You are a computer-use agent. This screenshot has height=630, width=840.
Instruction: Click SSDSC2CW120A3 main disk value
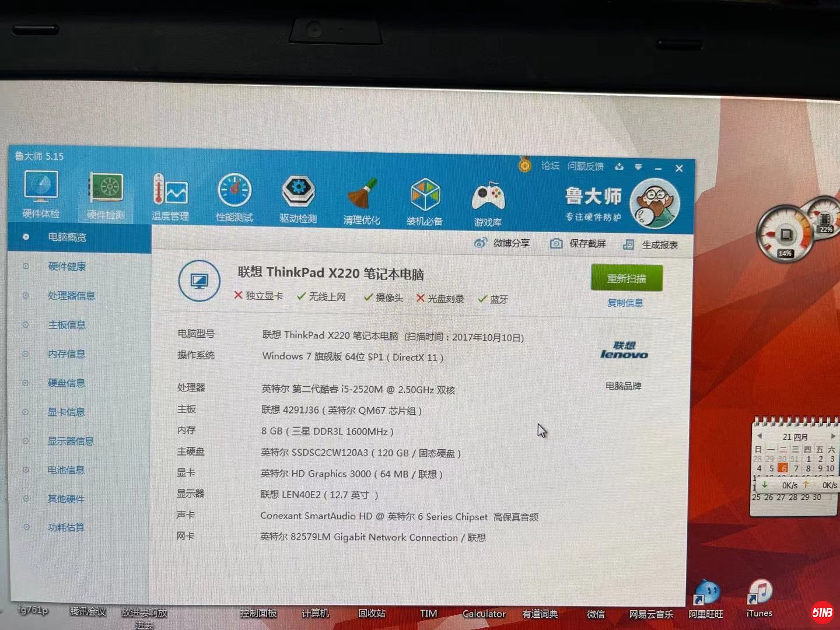360,453
